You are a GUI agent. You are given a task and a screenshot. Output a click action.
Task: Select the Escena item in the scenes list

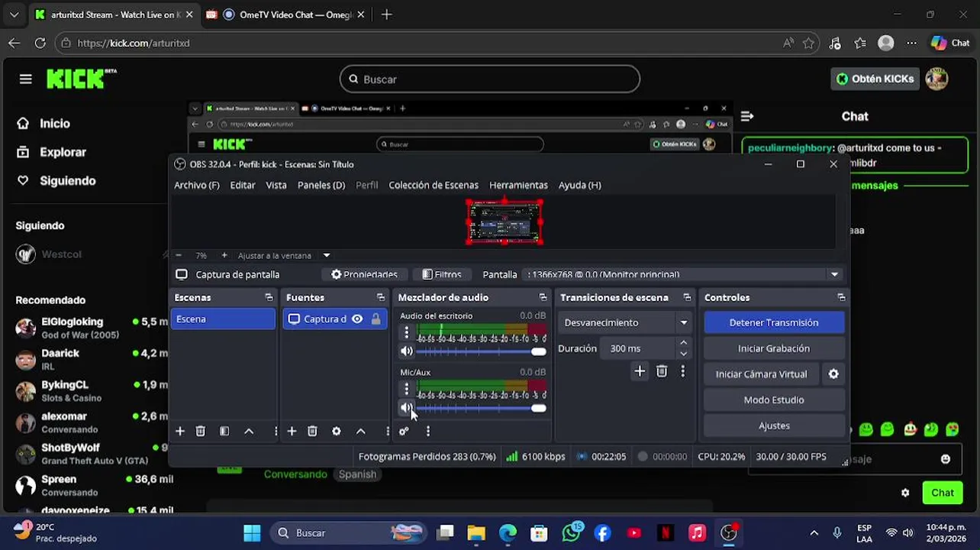[x=223, y=319]
